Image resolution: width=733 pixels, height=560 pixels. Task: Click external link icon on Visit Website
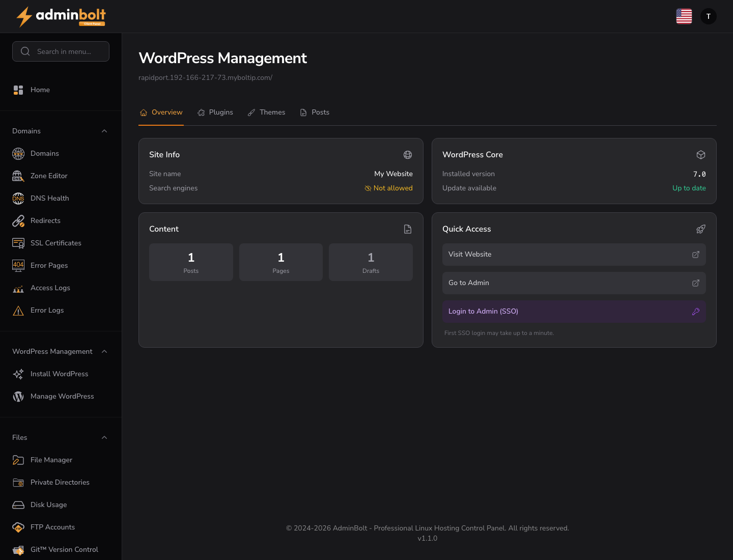coord(696,255)
